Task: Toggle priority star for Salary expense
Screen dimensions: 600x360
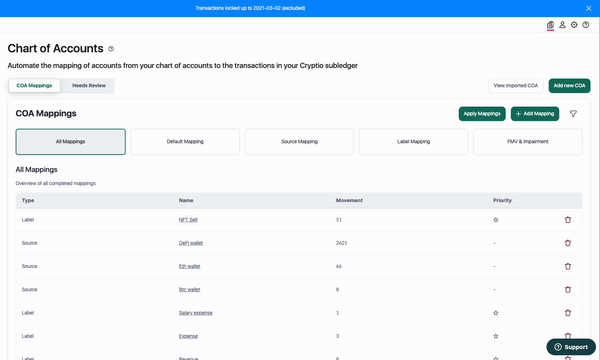Action: pyautogui.click(x=496, y=313)
